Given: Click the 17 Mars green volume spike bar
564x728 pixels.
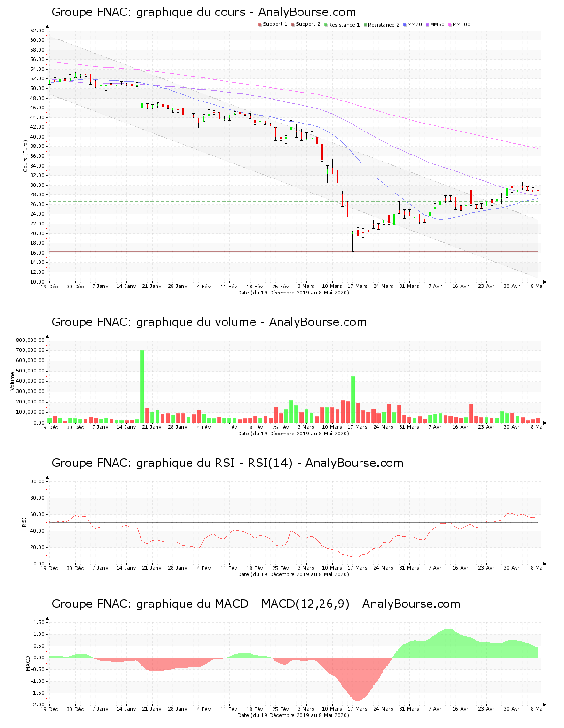Looking at the screenshot, I should pos(353,399).
